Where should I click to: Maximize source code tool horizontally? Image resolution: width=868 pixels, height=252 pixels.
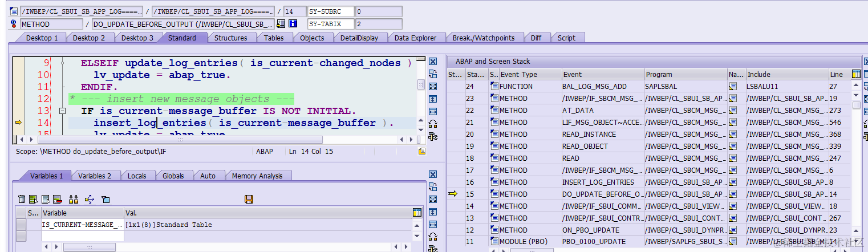[x=433, y=112]
